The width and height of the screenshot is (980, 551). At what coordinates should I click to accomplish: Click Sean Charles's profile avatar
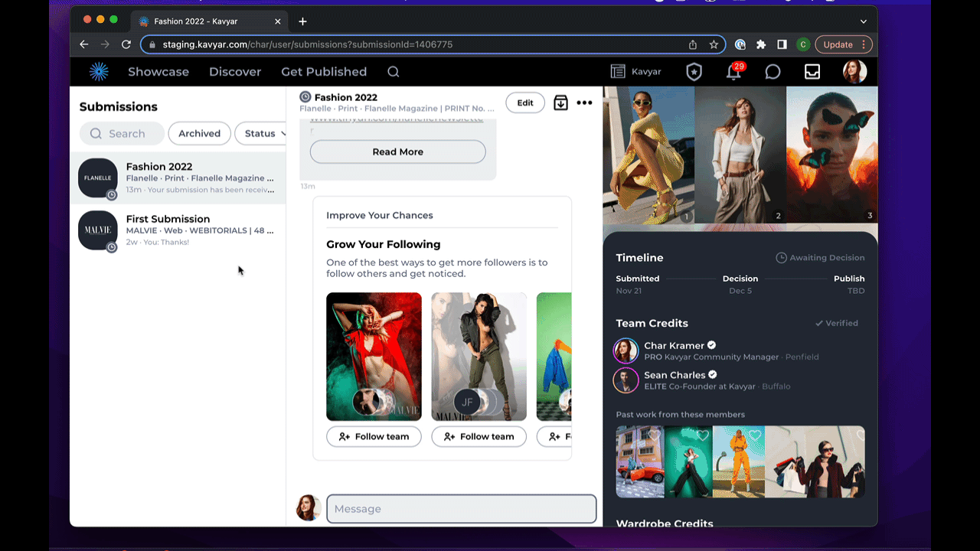[626, 380]
